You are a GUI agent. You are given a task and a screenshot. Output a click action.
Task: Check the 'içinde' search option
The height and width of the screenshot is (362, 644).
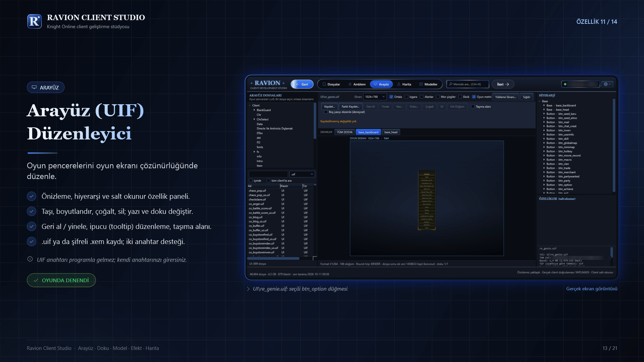tap(251, 181)
